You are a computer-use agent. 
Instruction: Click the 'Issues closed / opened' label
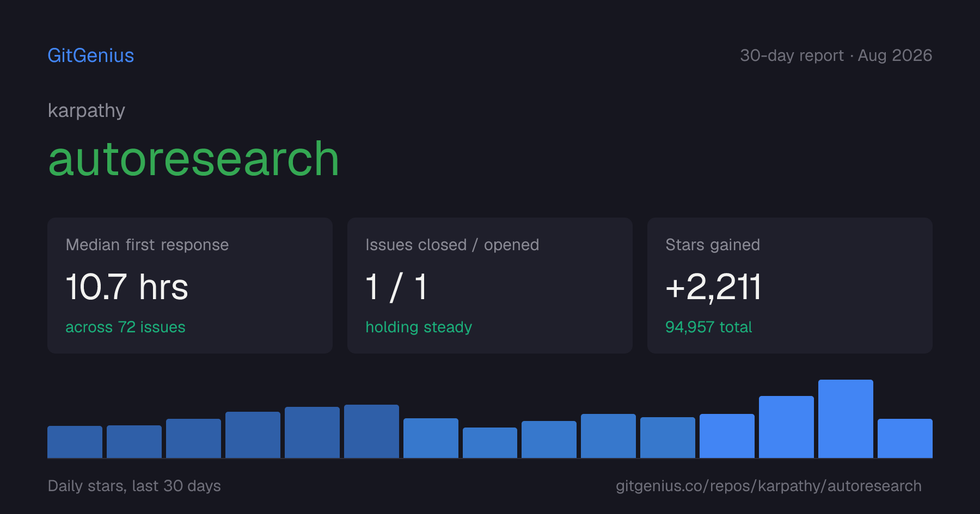coord(452,245)
